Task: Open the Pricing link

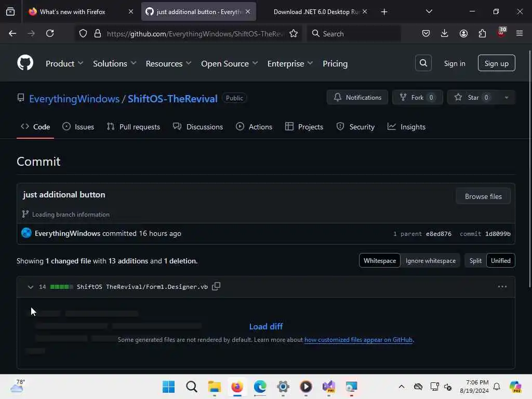Action: tap(335, 63)
